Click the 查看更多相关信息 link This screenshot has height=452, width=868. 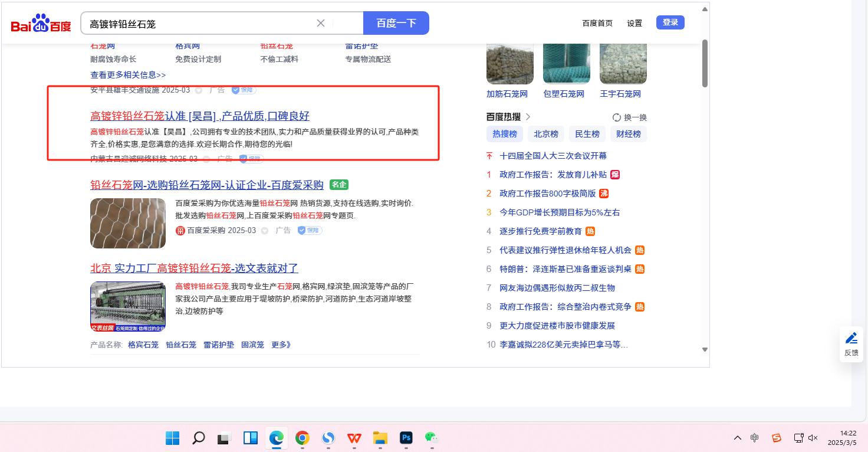tap(128, 75)
